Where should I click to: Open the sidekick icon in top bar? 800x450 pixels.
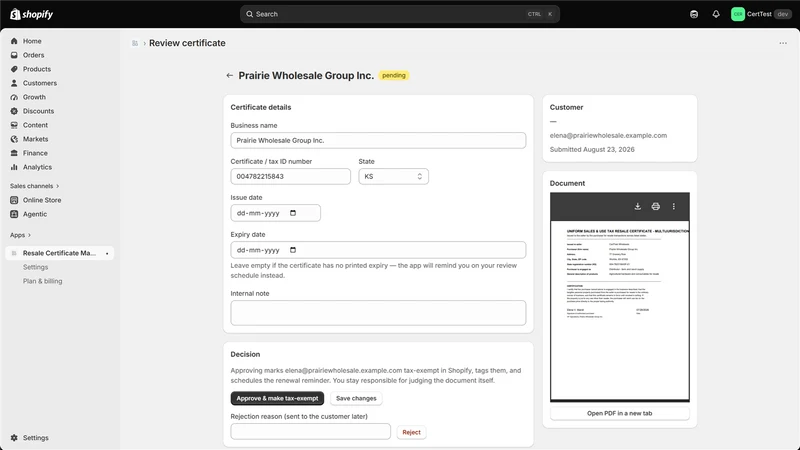click(694, 14)
